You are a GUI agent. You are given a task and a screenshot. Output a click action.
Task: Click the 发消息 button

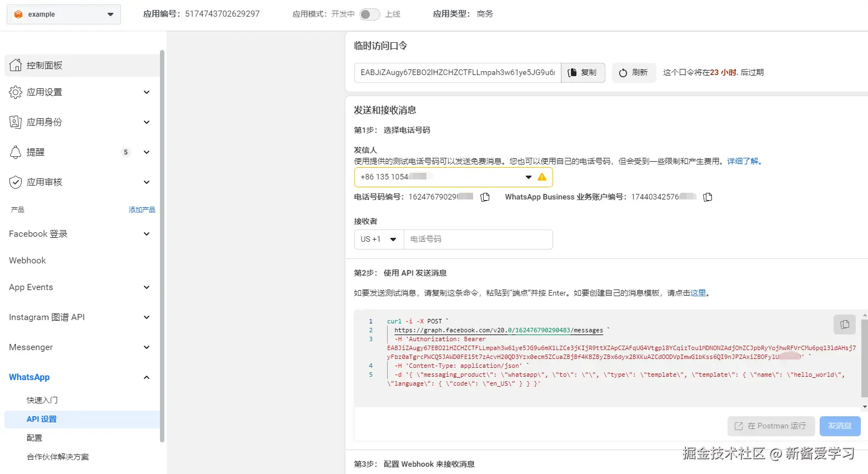[x=840, y=426]
